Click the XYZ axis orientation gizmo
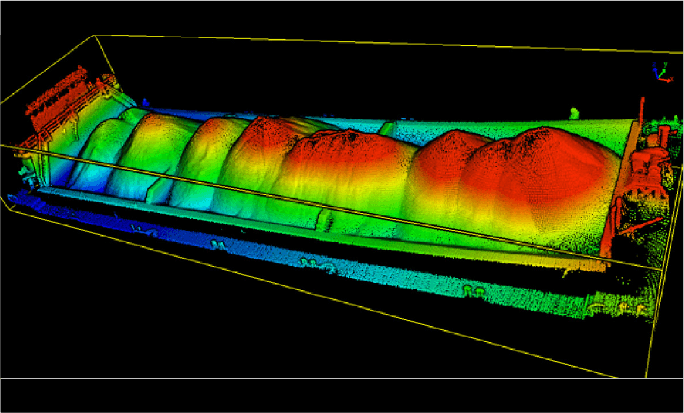The image size is (684, 413). coord(660,72)
